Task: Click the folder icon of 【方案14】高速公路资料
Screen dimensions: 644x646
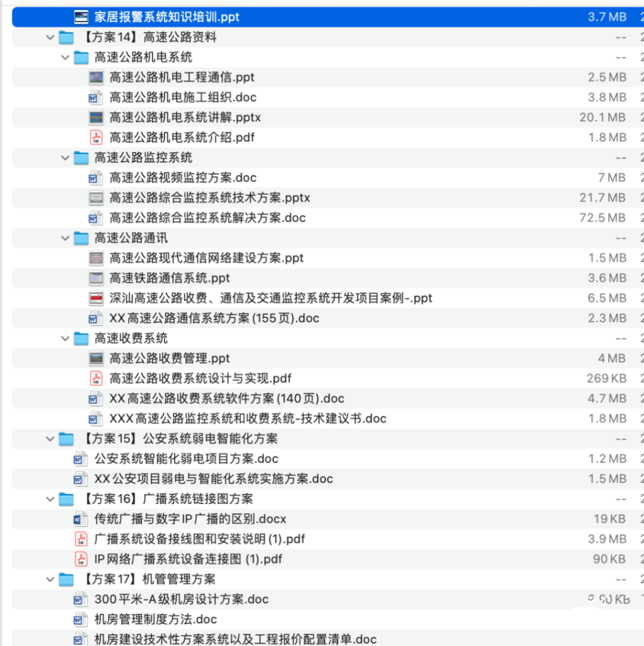Action: (x=66, y=37)
